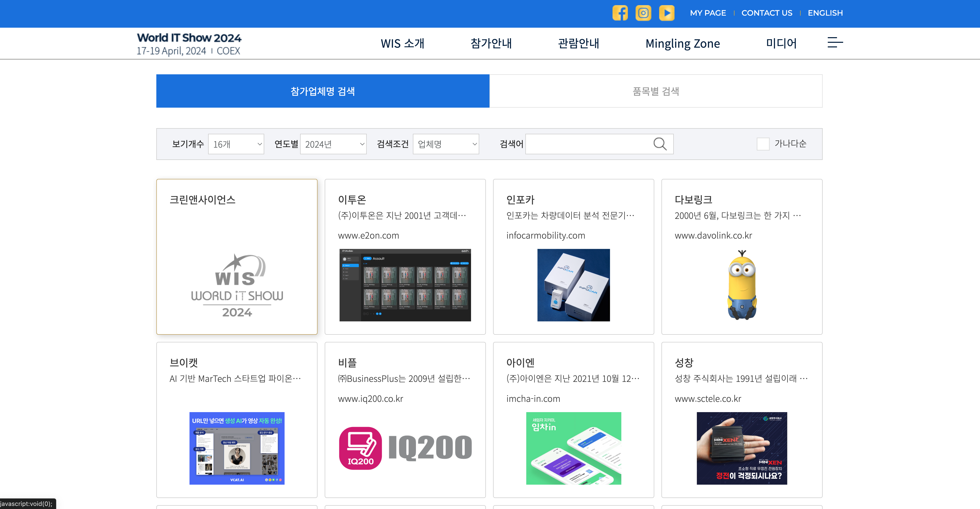The width and height of the screenshot is (980, 509).
Task: Expand the 보기개수 16개 dropdown
Action: pos(236,144)
